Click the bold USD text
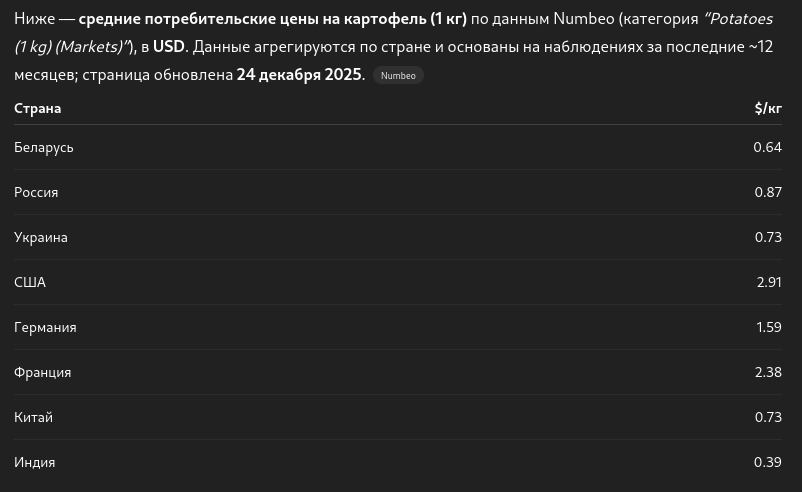 coord(169,46)
